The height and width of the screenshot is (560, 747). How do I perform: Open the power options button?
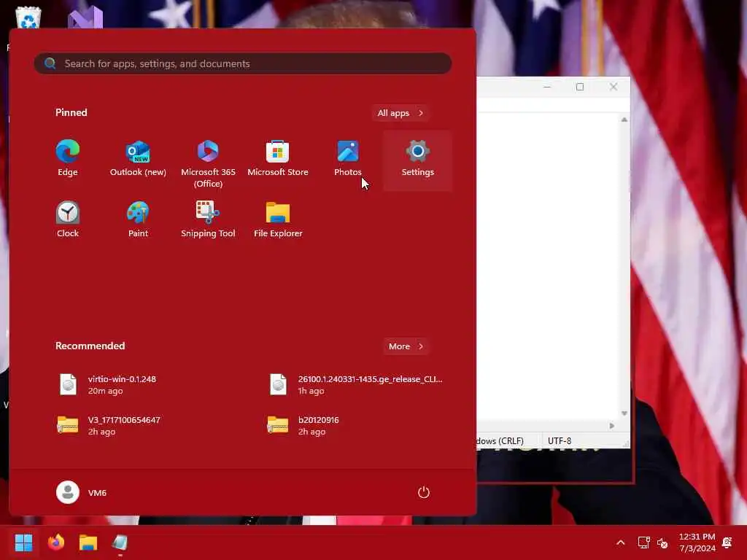click(x=424, y=492)
